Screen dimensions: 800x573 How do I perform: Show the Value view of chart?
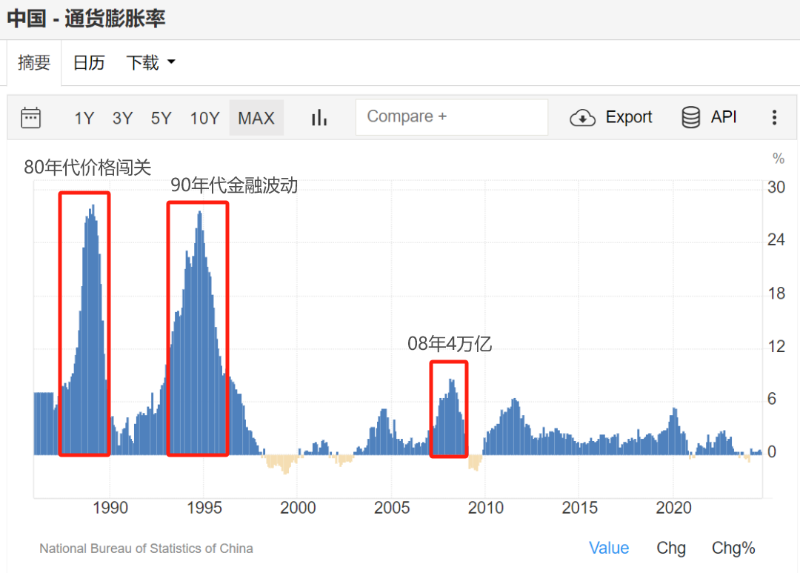pos(609,548)
